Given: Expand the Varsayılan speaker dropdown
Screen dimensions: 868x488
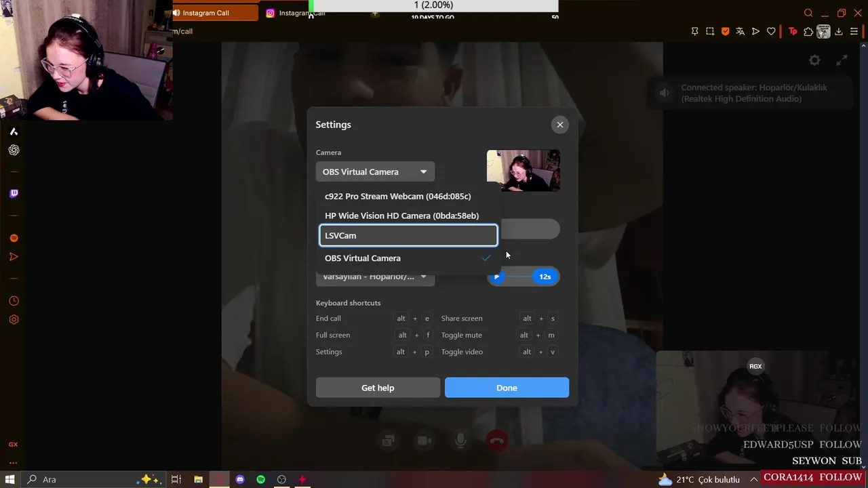Looking at the screenshot, I should (375, 277).
